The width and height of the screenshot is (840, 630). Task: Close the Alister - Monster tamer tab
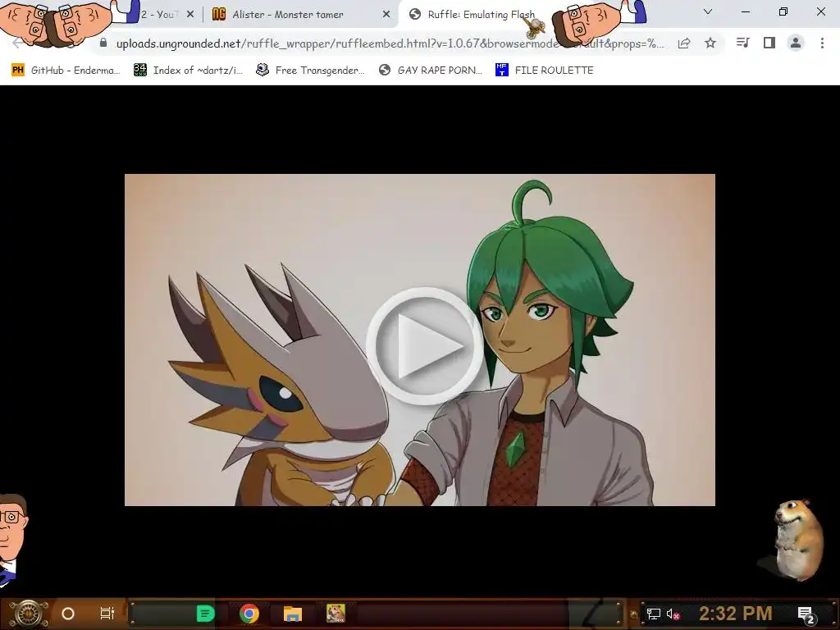(386, 15)
